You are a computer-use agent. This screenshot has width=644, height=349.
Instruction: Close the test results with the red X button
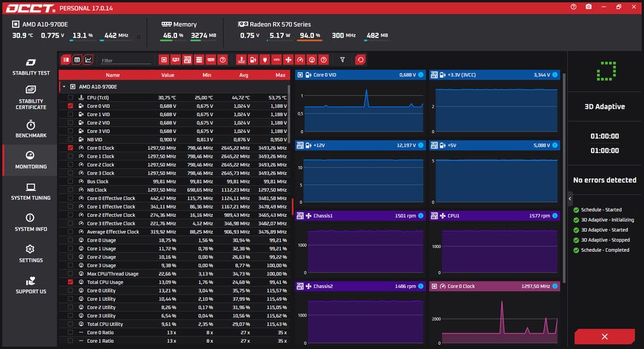click(x=604, y=337)
